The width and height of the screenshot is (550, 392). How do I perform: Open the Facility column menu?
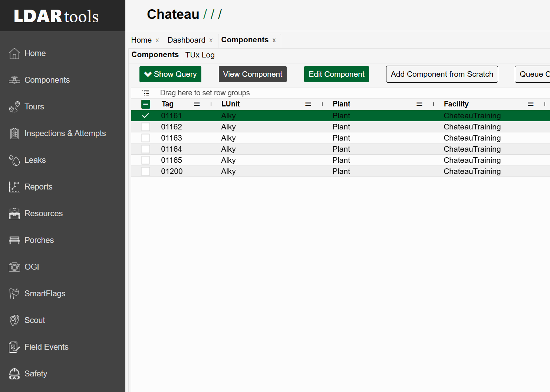coord(531,104)
